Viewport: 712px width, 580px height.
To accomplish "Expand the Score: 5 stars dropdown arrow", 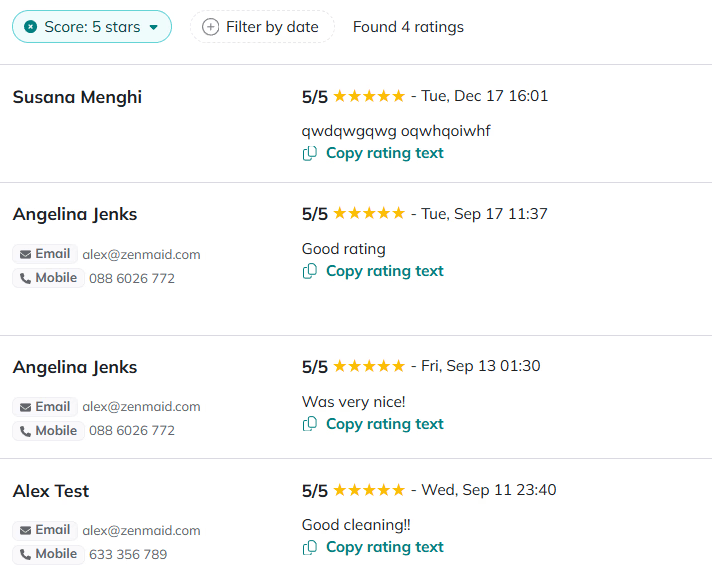I will [x=154, y=28].
